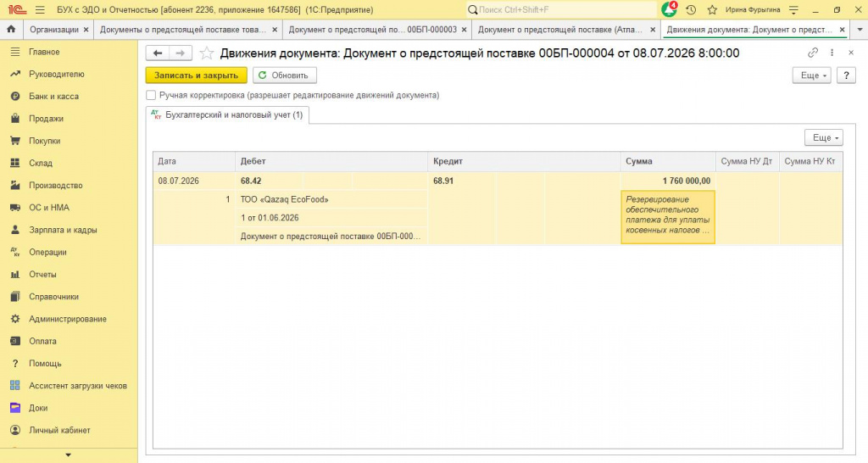Copy link to document chain icon
Image resolution: width=868 pixels, height=463 pixels.
pos(813,53)
